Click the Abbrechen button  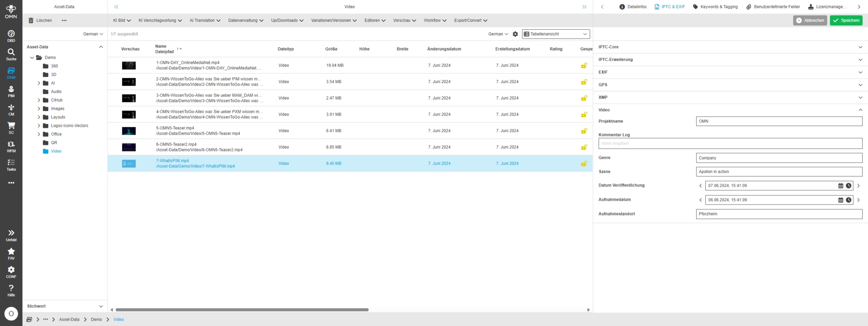pyautogui.click(x=810, y=20)
